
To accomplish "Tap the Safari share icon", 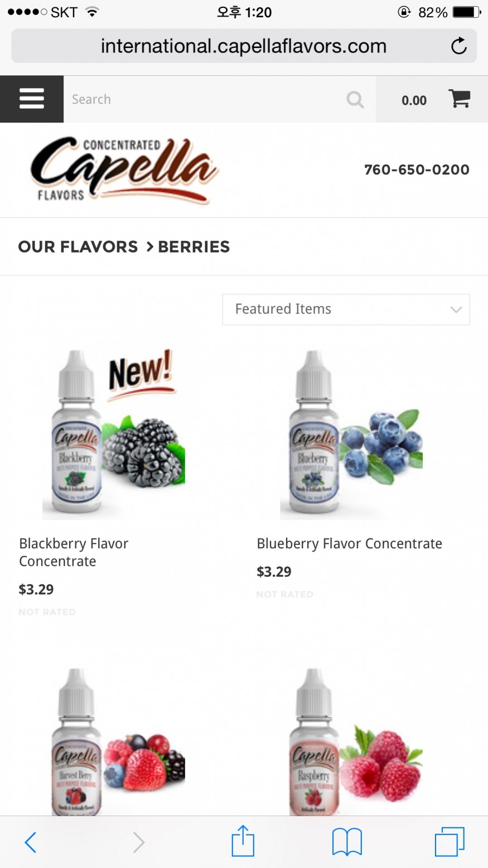I will click(x=243, y=841).
